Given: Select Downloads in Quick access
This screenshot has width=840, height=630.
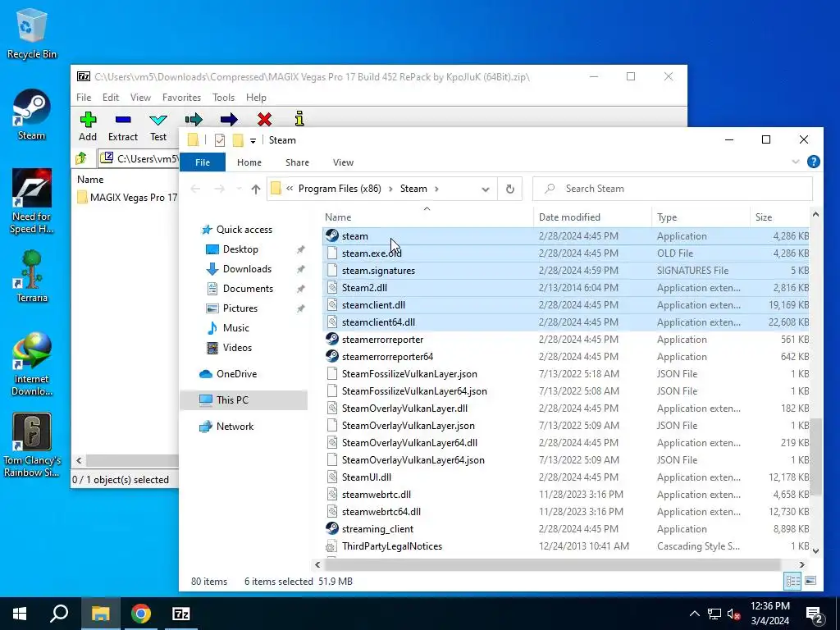Looking at the screenshot, I should point(247,269).
